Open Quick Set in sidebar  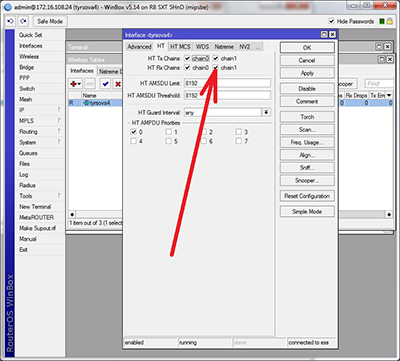coord(31,35)
